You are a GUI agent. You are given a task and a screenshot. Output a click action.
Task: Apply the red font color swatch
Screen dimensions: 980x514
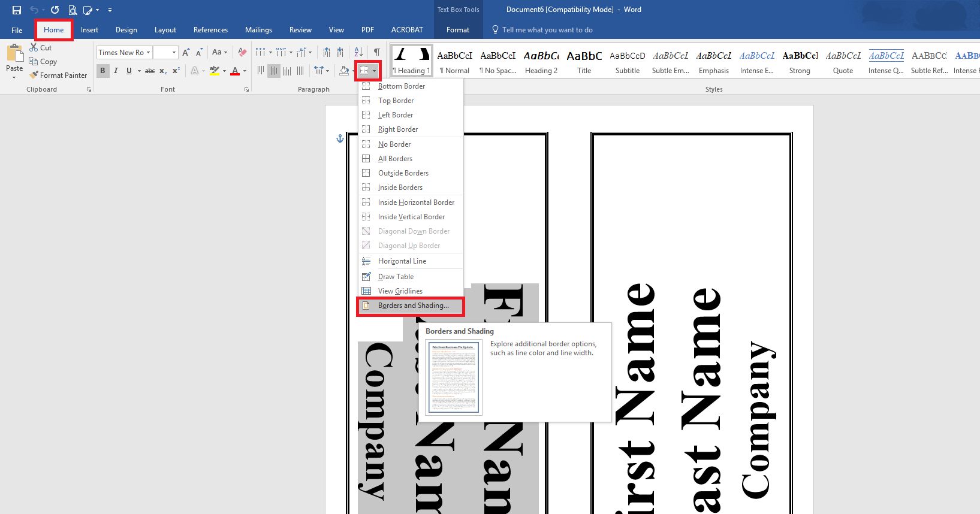click(x=235, y=71)
